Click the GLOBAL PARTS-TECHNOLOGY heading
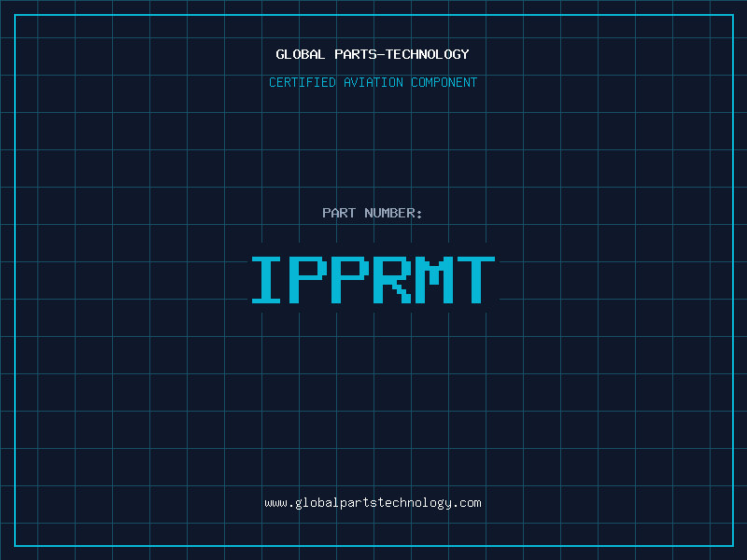This screenshot has width=747, height=560. point(373,54)
